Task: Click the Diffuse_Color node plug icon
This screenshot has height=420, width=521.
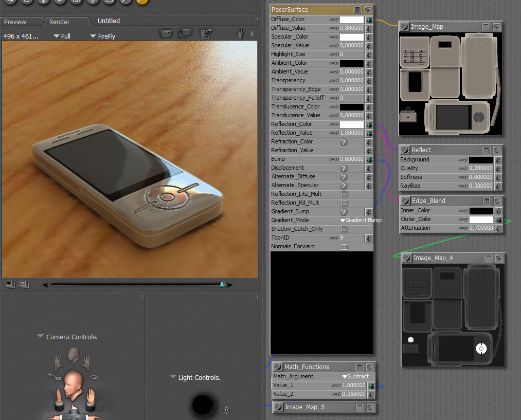Action: 369,20
